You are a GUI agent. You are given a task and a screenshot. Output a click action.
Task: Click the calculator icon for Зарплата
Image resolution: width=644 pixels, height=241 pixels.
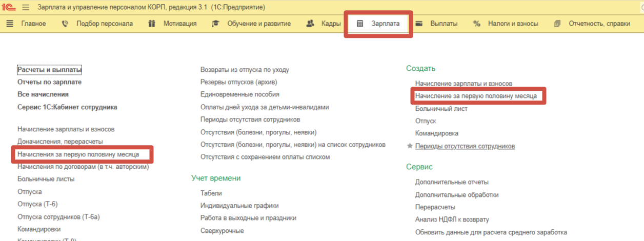tap(360, 24)
